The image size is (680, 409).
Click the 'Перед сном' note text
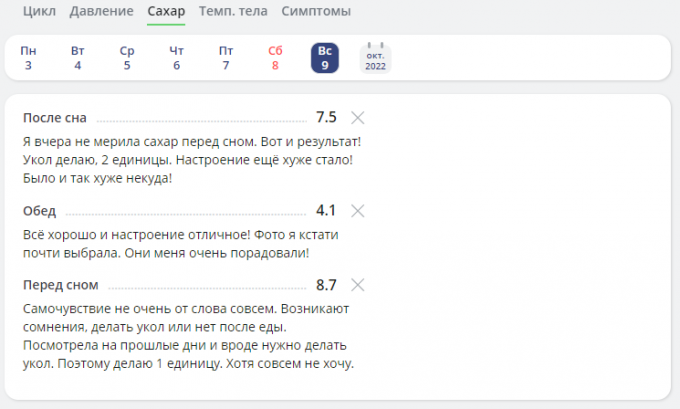(188, 336)
